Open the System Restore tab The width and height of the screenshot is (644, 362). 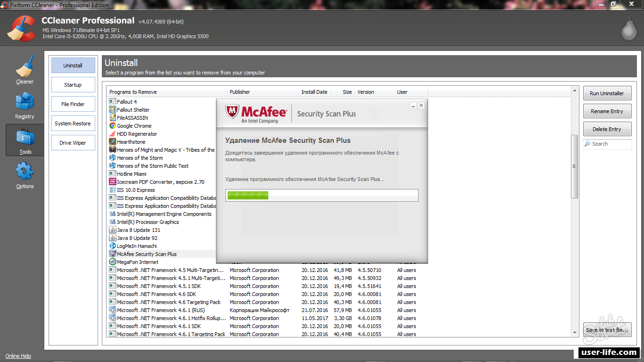pyautogui.click(x=73, y=123)
